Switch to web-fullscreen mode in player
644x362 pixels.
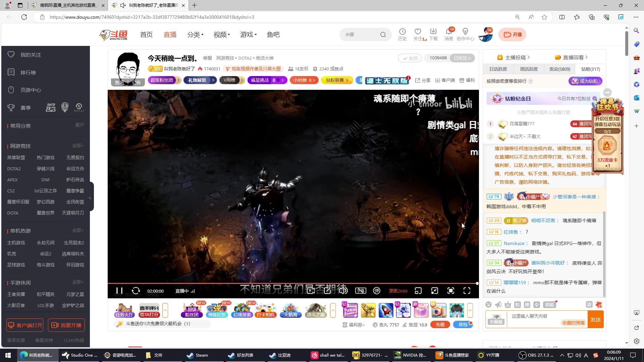[451, 291]
